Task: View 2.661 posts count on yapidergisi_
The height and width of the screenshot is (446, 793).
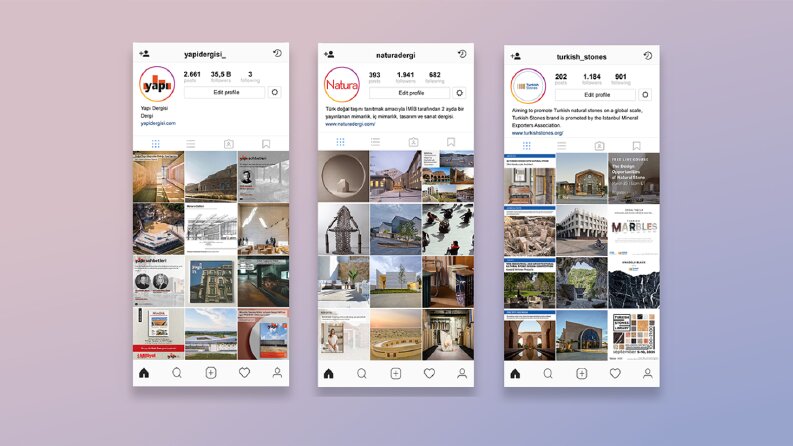Action: (192, 76)
